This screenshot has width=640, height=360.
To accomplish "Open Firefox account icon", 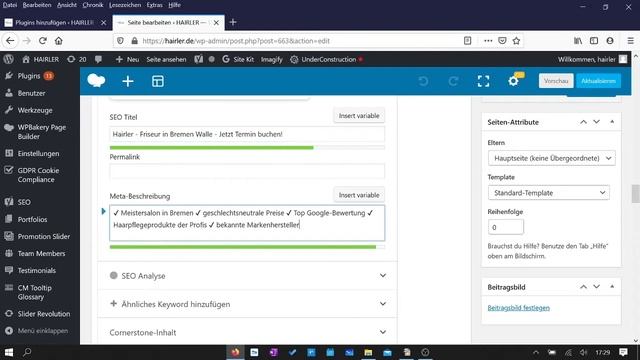I will click(610, 41).
